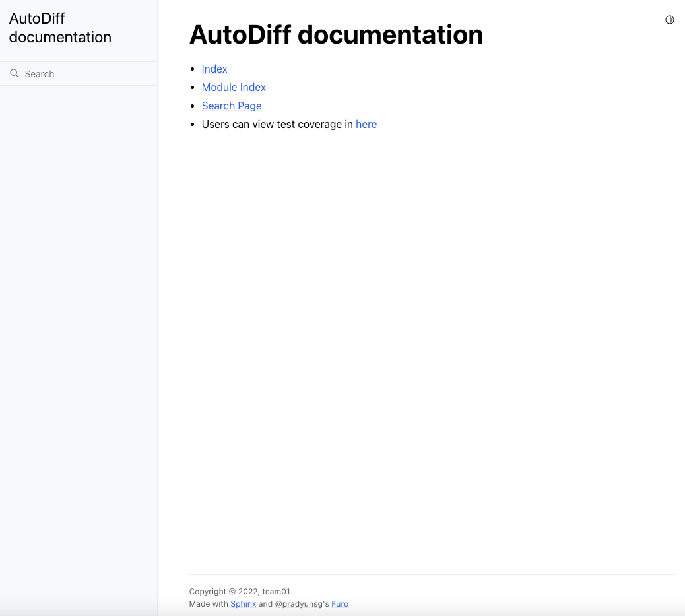Go to the Module Index link
The image size is (685, 616).
(234, 87)
